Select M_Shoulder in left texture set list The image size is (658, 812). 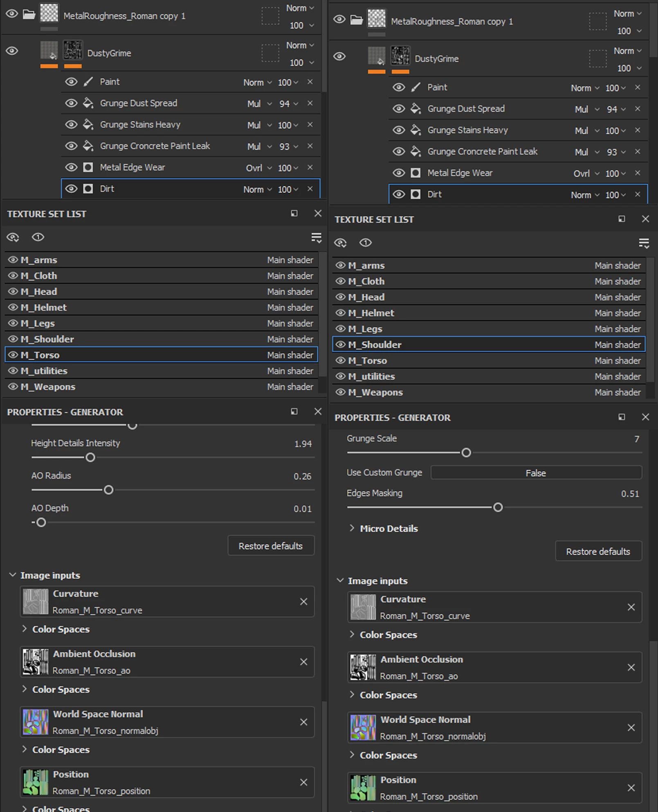click(161, 339)
